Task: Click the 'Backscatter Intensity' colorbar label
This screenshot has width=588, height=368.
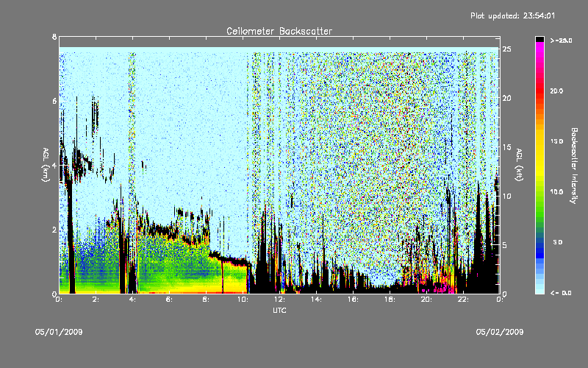Action: (574, 166)
